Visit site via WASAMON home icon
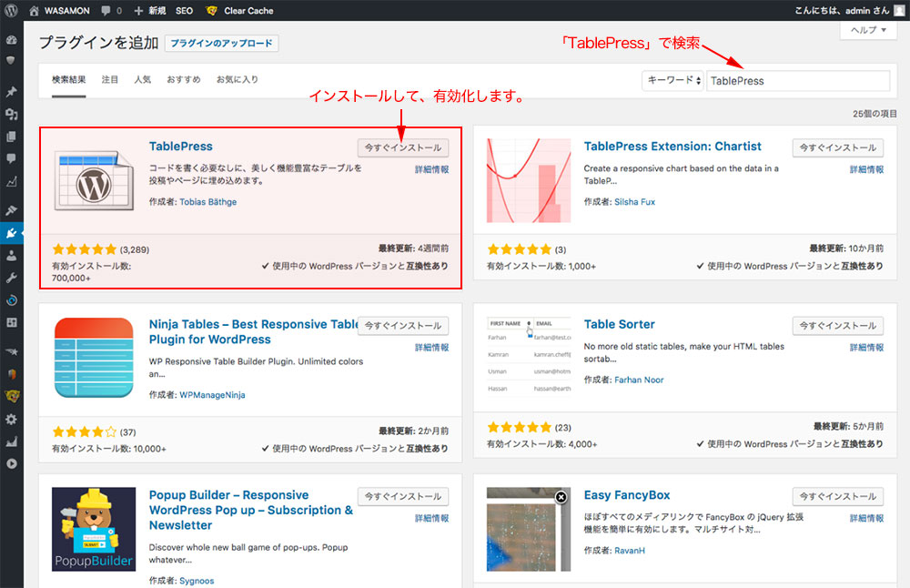This screenshot has height=588, width=910. pyautogui.click(x=35, y=10)
